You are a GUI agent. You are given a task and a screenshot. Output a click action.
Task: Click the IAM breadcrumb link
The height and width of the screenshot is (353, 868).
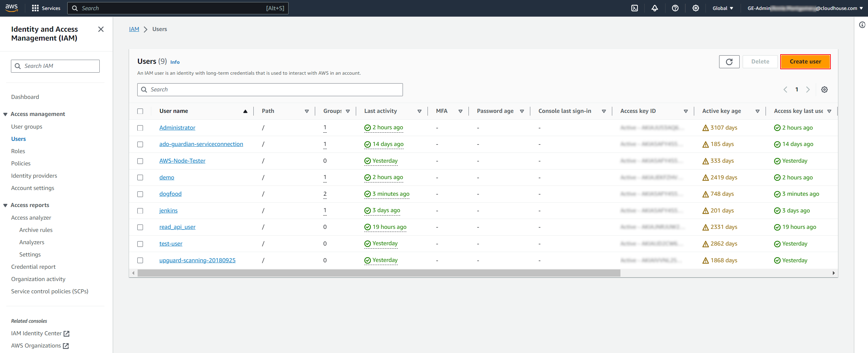[x=134, y=29]
